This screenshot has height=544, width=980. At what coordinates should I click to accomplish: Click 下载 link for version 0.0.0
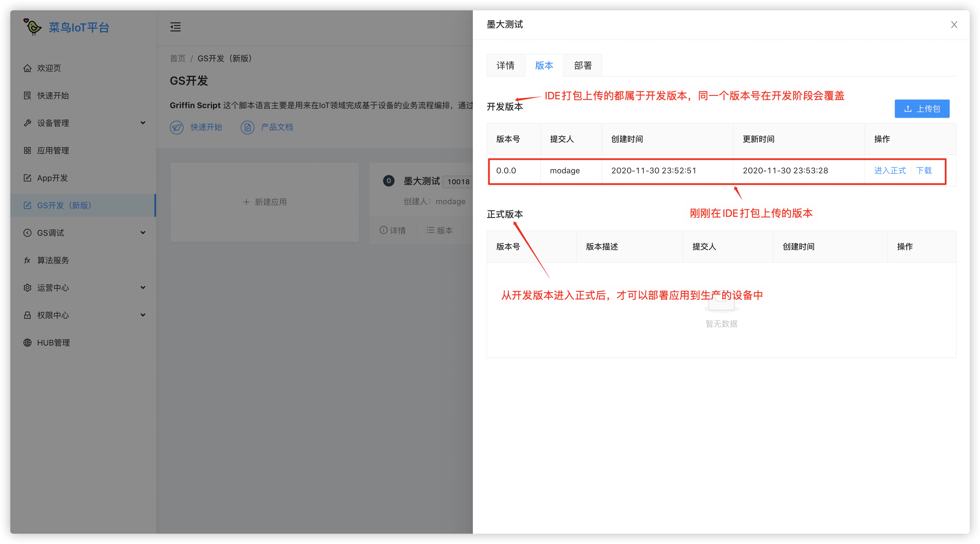tap(924, 170)
